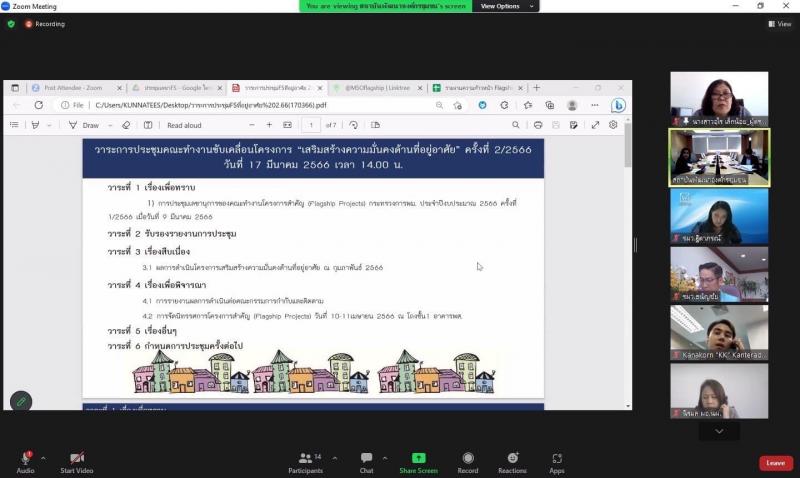Expand Participants options caret
Image resolution: width=800 pixels, height=478 pixels.
[334, 458]
